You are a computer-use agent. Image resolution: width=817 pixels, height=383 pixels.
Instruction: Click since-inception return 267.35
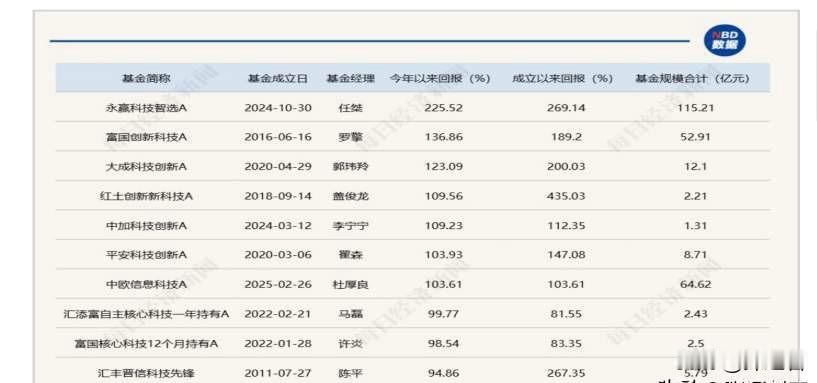point(566,373)
